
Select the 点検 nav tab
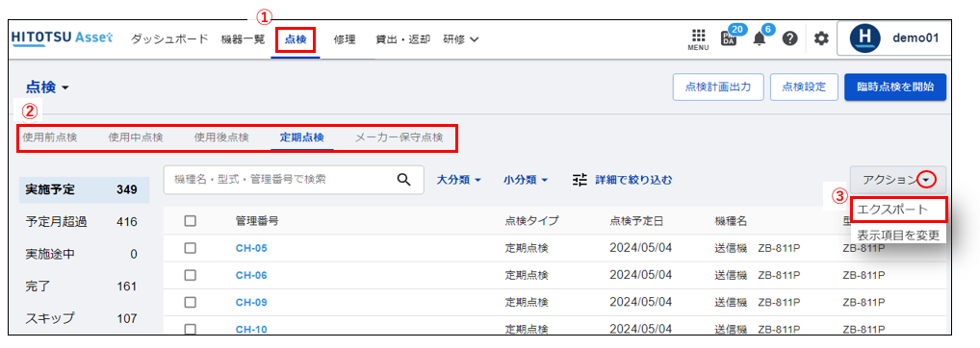pos(296,39)
